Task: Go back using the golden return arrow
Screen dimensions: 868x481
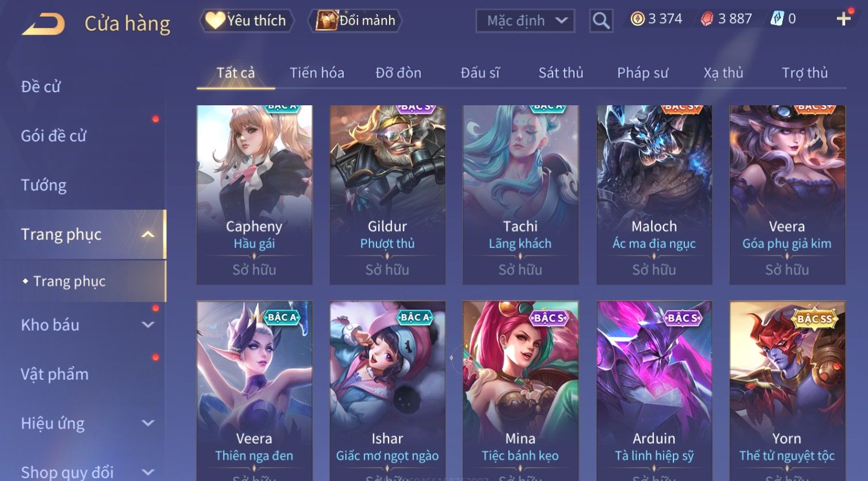Action: tap(43, 24)
